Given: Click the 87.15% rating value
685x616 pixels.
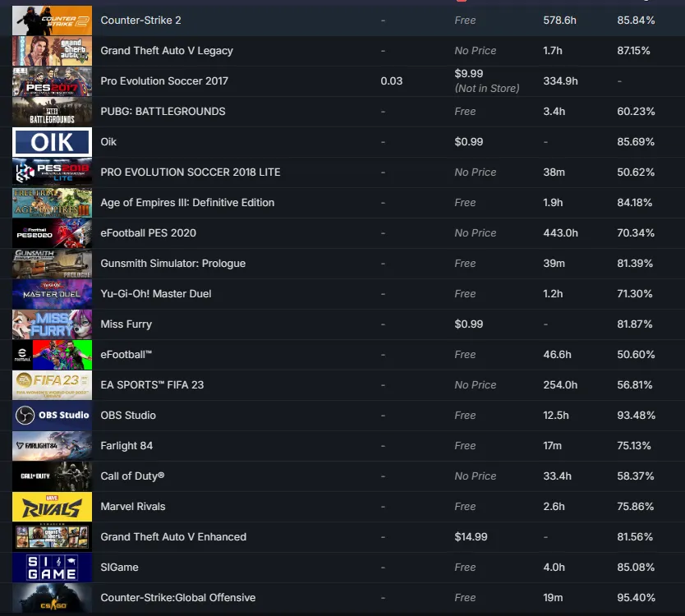Looking at the screenshot, I should [633, 51].
